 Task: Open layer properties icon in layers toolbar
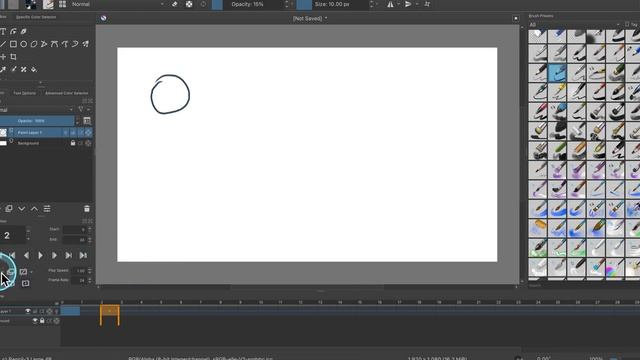[47, 209]
